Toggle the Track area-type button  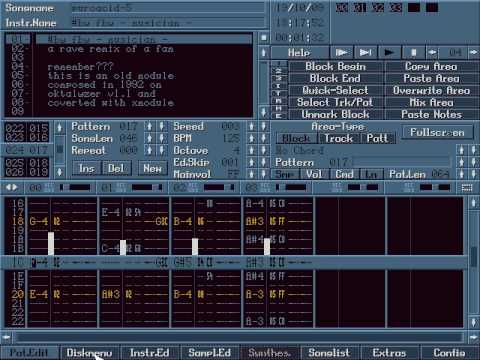pos(339,138)
